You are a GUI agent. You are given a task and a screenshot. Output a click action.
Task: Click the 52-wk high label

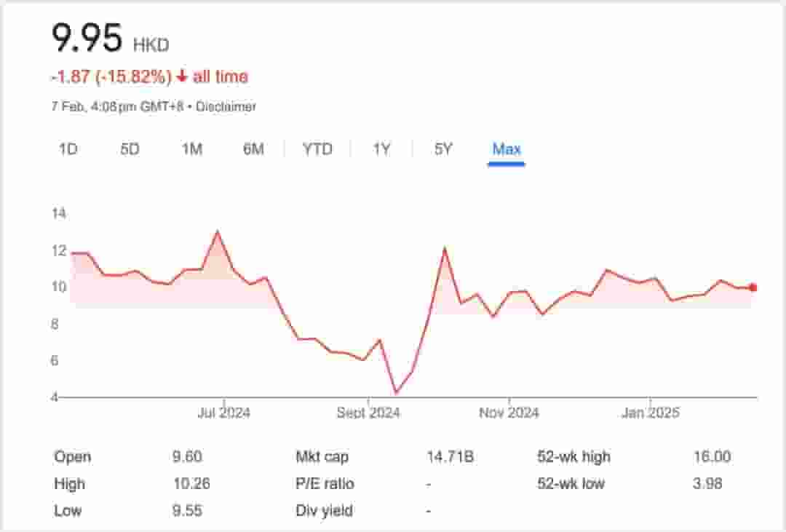click(x=573, y=457)
